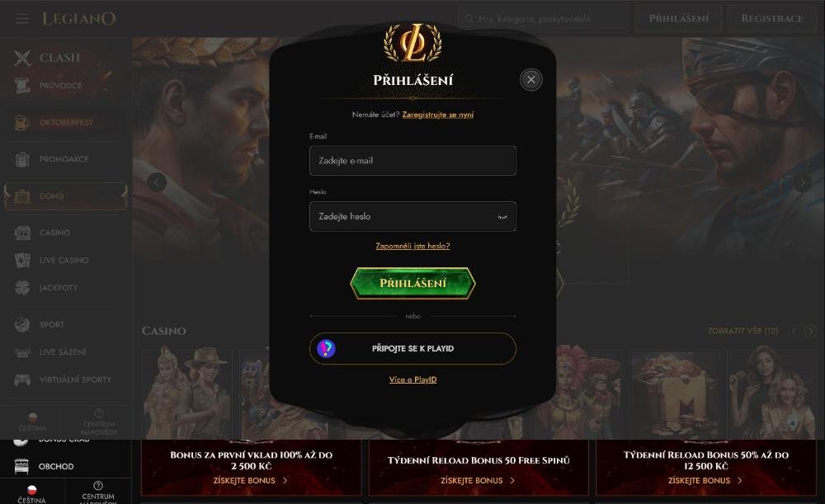Open Oktoberfest beer mug icon
This screenshot has height=504, width=825.
[21, 123]
